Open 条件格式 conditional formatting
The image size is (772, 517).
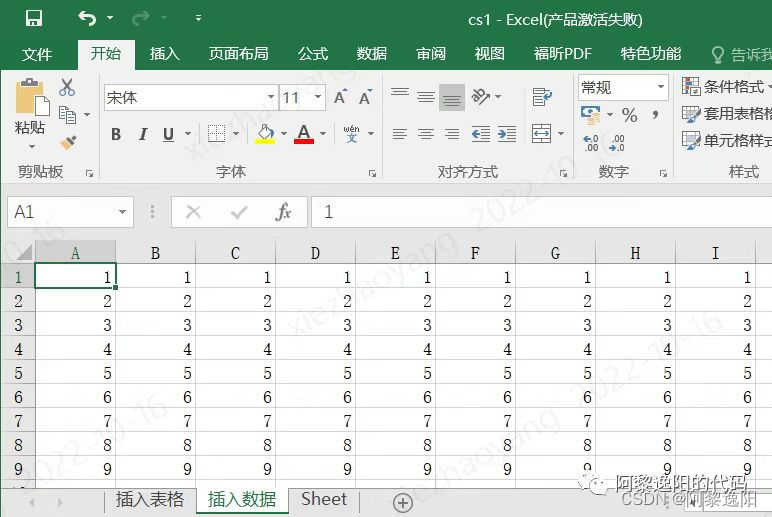click(x=727, y=87)
